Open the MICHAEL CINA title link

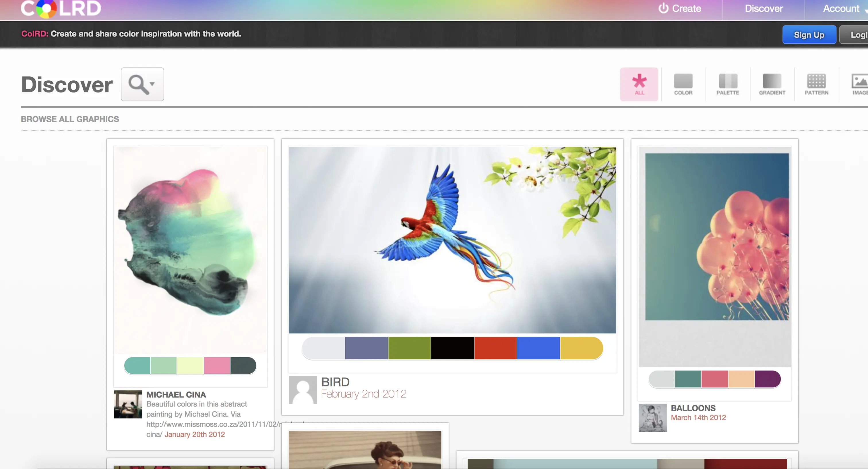176,395
